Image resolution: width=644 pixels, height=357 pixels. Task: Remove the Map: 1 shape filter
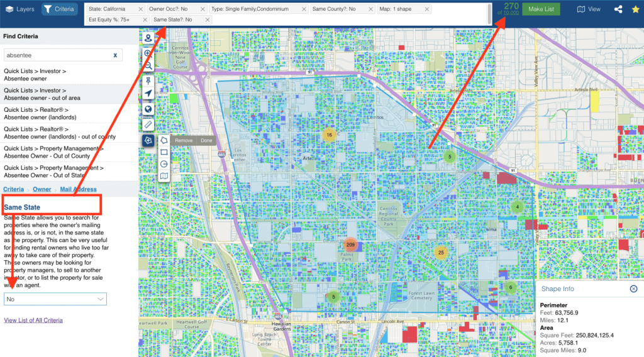point(427,9)
